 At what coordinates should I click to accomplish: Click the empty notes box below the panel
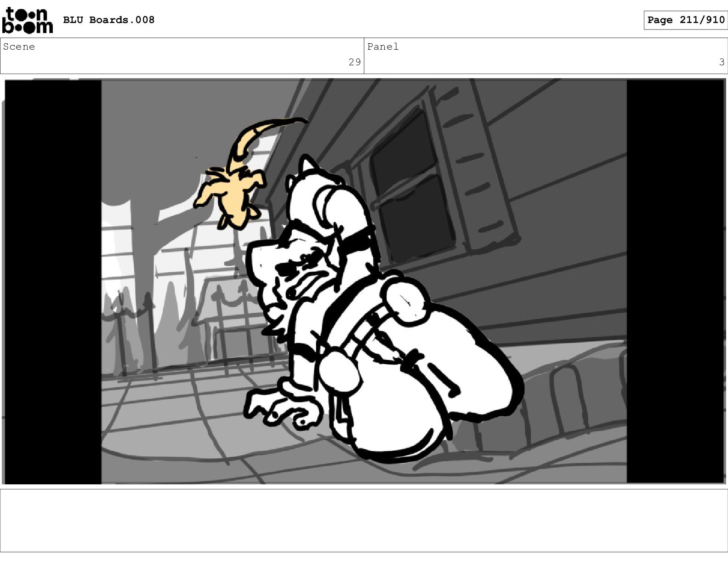(x=364, y=520)
